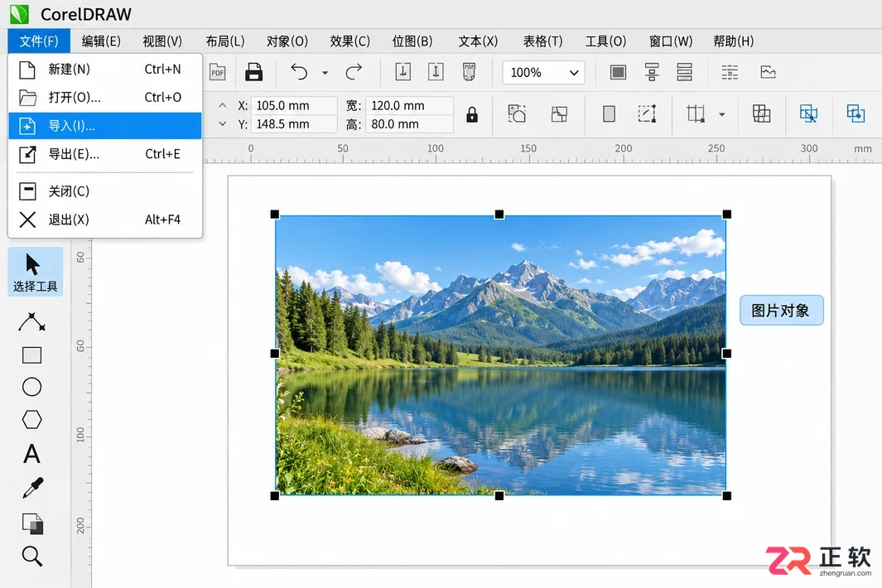Open the 窗口(W) menu
The width and height of the screenshot is (882, 588).
click(671, 41)
